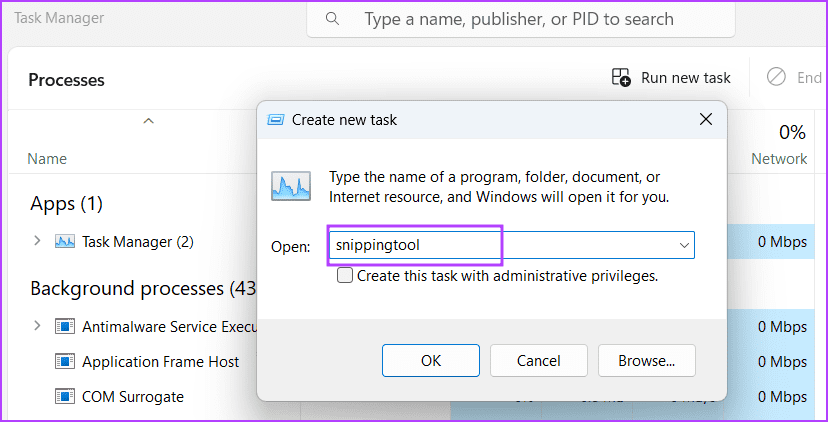Collapse arrow above the Name column

tap(149, 121)
